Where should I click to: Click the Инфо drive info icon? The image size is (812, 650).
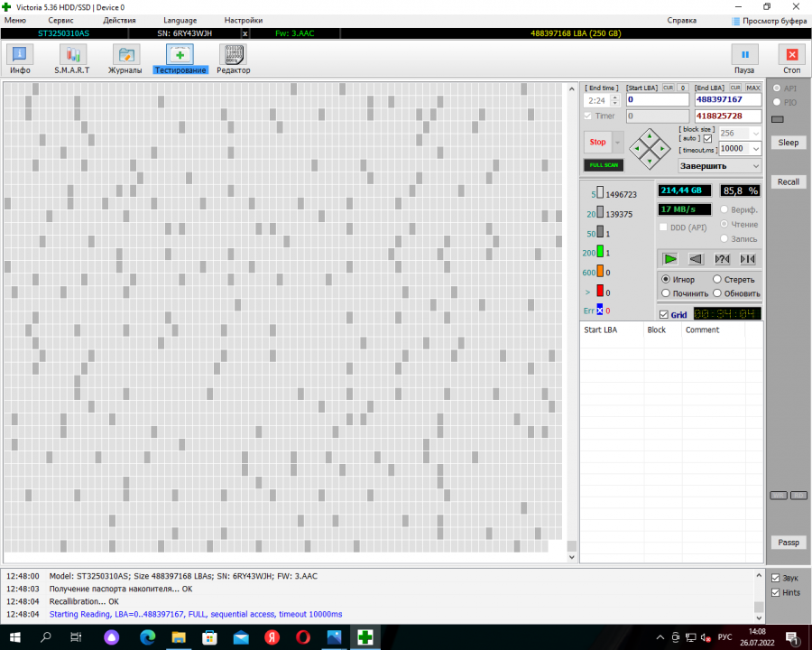(x=20, y=56)
